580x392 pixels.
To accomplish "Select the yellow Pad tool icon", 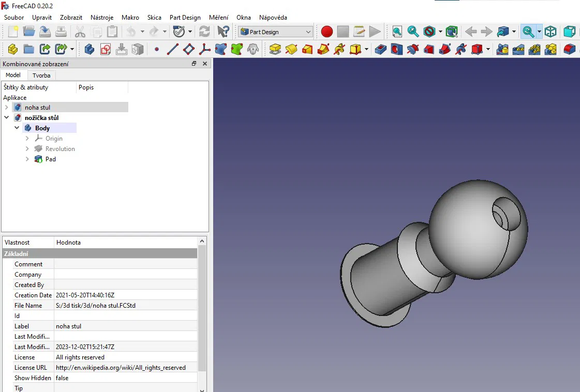I will click(275, 49).
